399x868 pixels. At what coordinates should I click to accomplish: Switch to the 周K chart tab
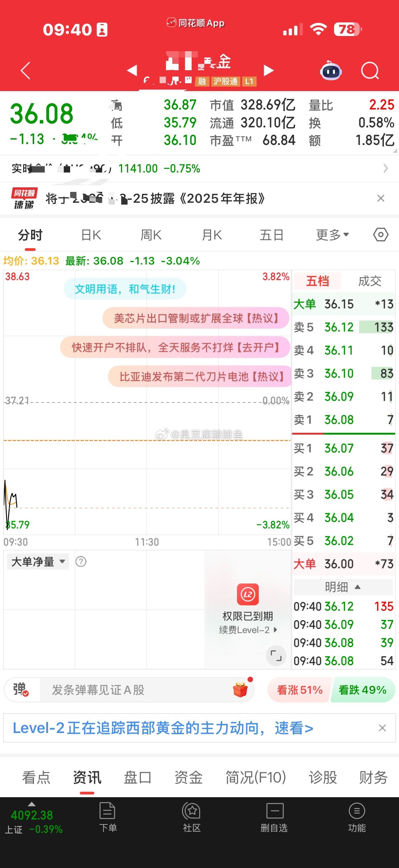(x=151, y=235)
